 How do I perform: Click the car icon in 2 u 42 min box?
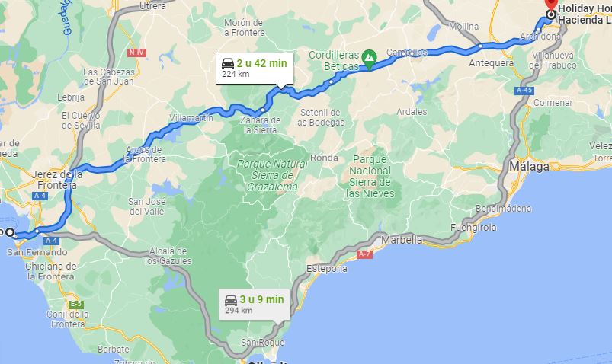point(228,63)
